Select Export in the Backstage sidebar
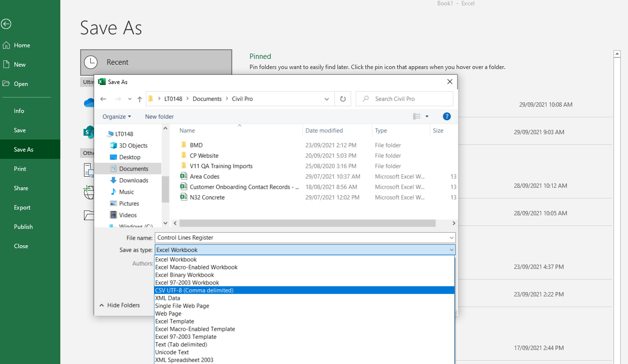The height and width of the screenshot is (364, 628). (x=22, y=208)
